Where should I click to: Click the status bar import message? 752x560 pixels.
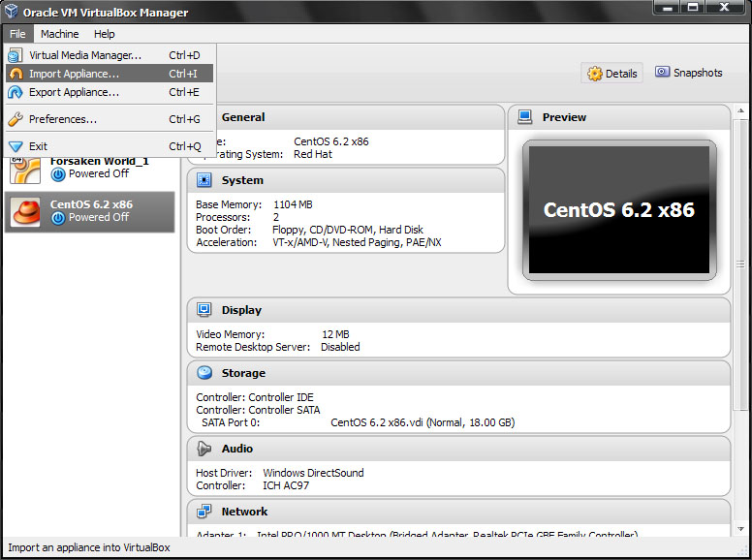coord(89,547)
